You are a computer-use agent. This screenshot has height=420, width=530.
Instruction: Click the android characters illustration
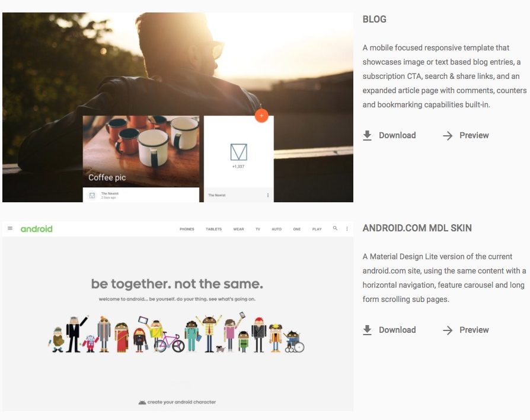click(176, 332)
